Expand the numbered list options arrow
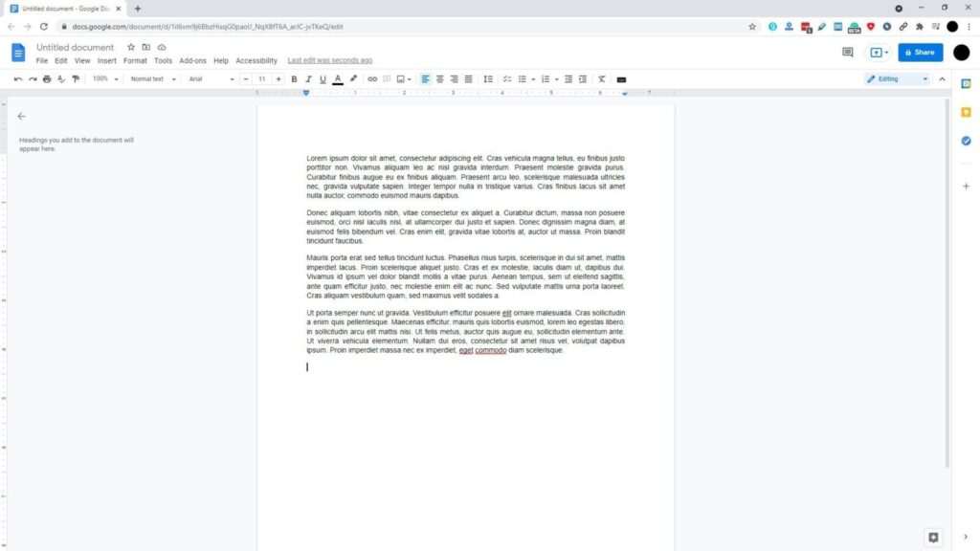This screenshot has width=980, height=551. (x=556, y=79)
